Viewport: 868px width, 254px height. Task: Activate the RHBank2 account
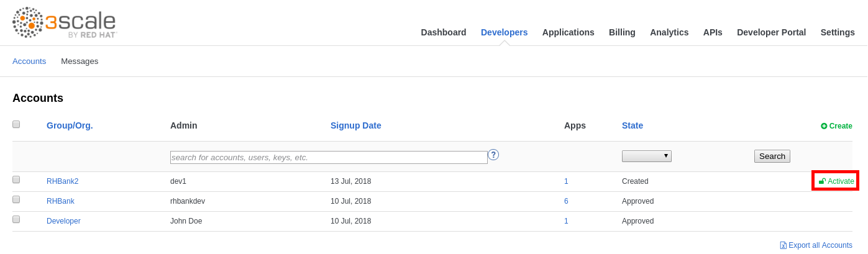pyautogui.click(x=836, y=181)
